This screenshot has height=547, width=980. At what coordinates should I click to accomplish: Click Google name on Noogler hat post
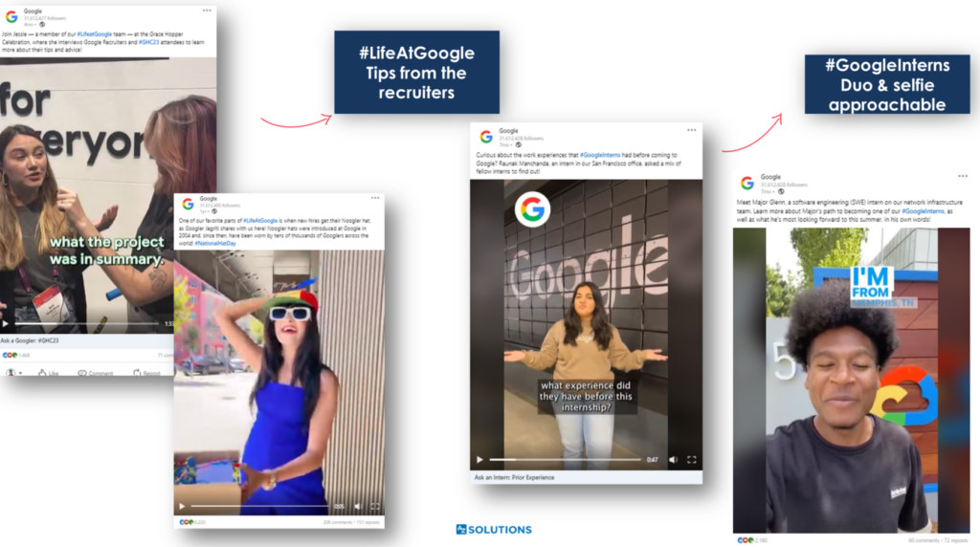(x=208, y=199)
